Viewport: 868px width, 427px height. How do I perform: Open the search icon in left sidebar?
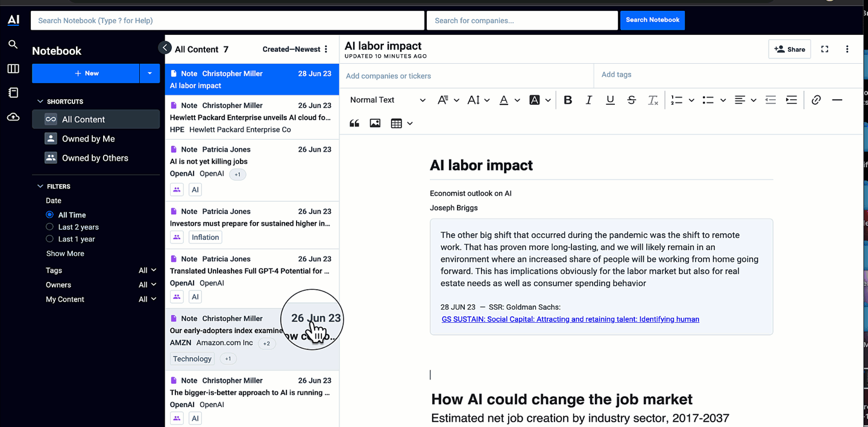[x=13, y=45]
